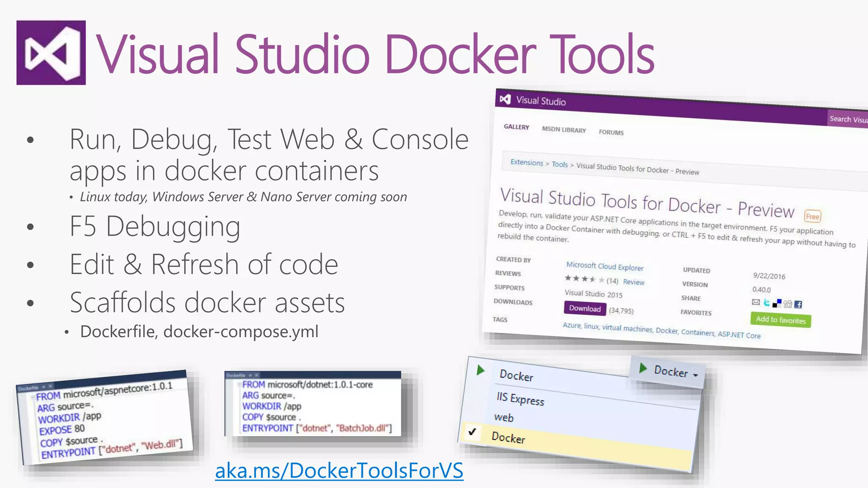
Task: Click the Containers tag link
Action: click(x=698, y=333)
